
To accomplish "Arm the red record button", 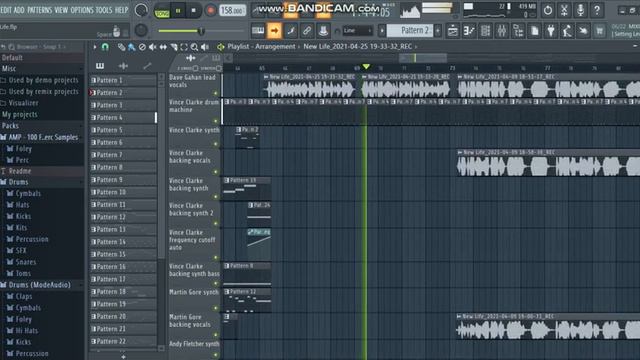I will pos(211,11).
